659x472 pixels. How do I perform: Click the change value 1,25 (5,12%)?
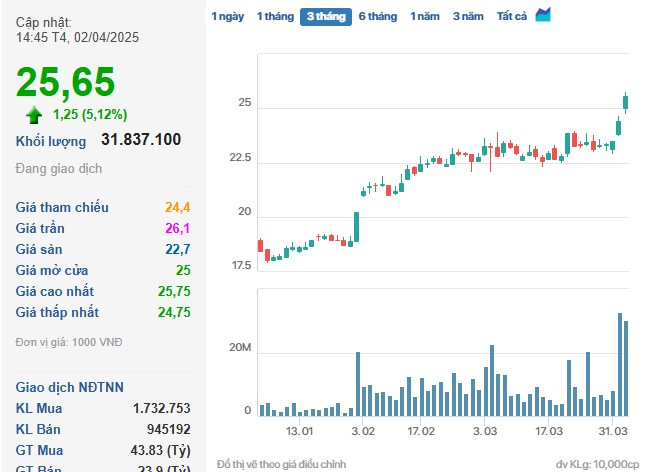pyautogui.click(x=90, y=114)
